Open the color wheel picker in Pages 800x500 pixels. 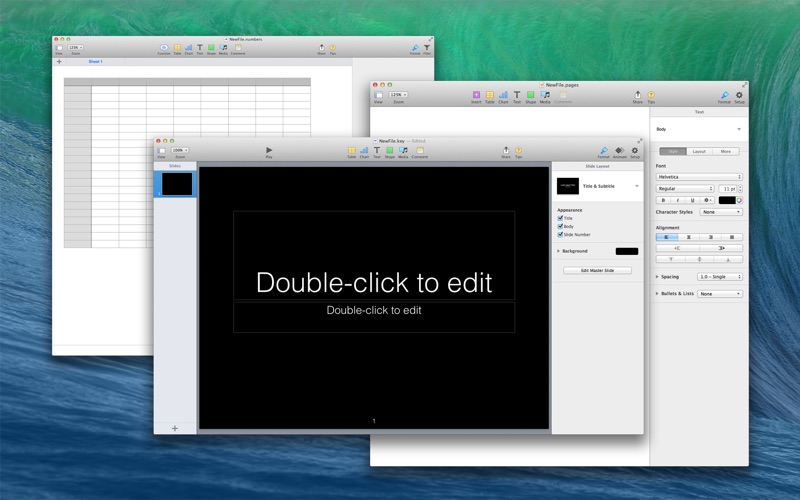[x=739, y=201]
